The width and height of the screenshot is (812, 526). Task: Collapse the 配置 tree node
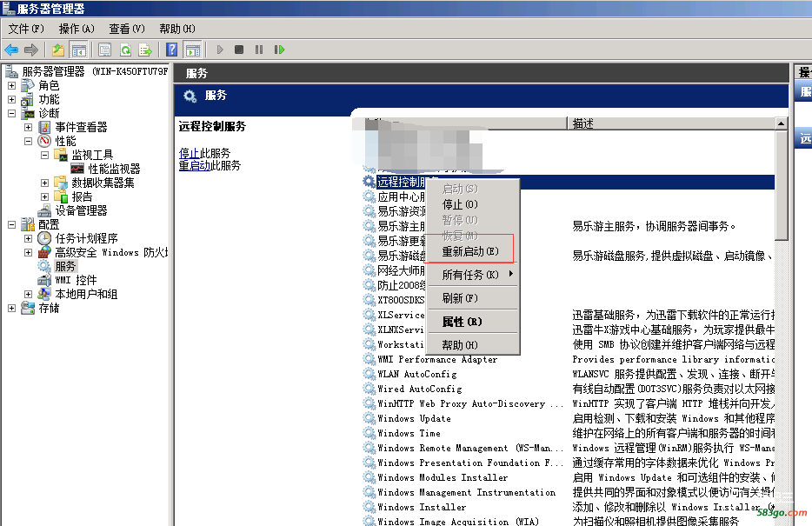pos(12,224)
